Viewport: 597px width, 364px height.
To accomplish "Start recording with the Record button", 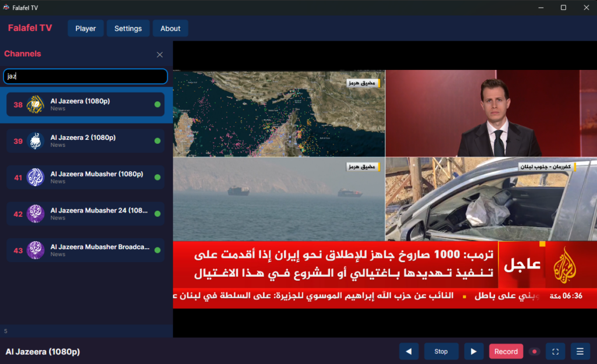I will [x=506, y=351].
